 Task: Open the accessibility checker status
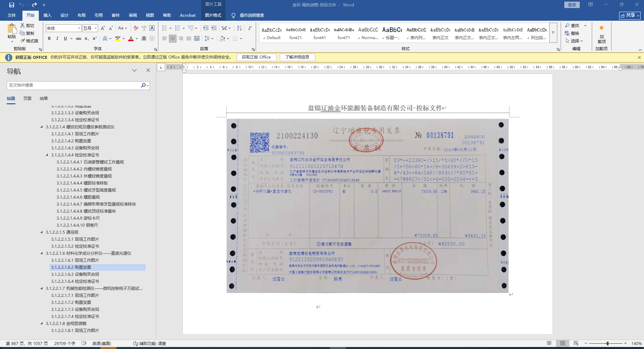150,343
